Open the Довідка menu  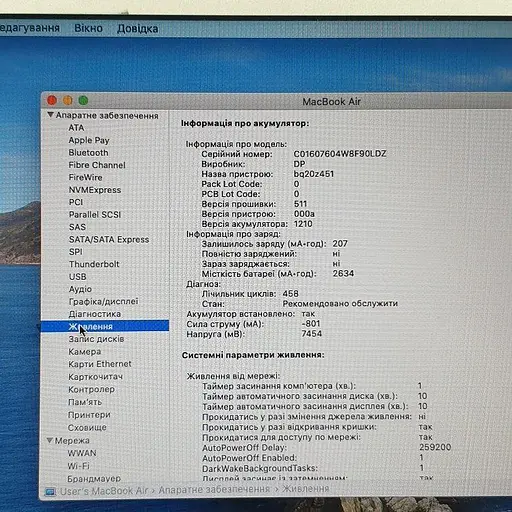pos(137,29)
